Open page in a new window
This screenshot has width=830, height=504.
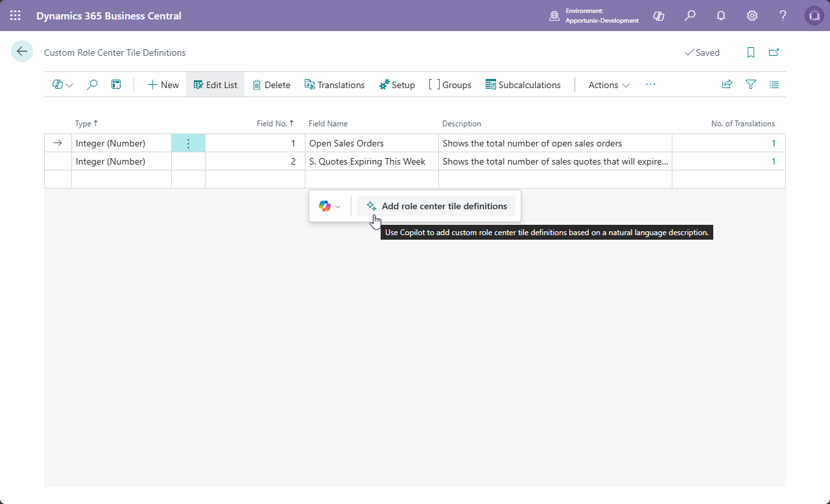774,52
